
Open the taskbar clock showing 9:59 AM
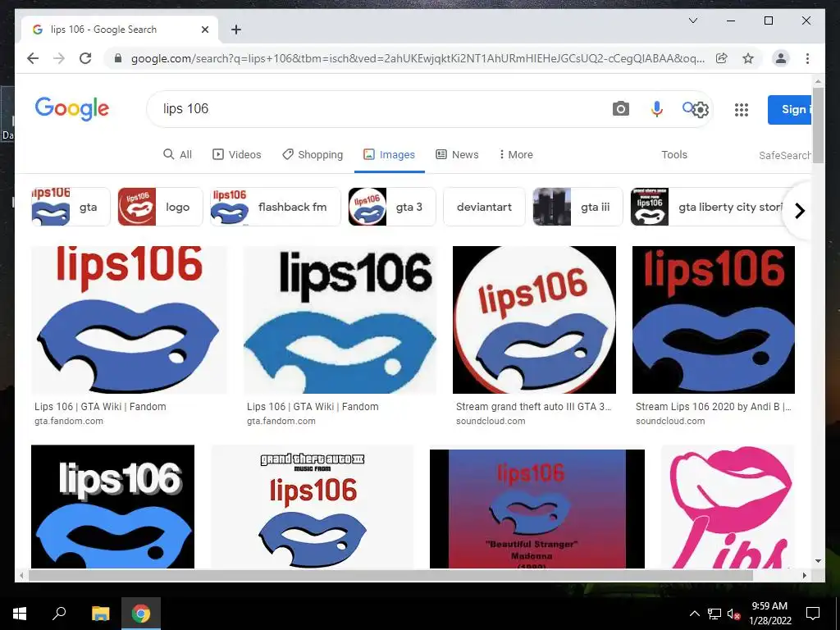point(769,614)
